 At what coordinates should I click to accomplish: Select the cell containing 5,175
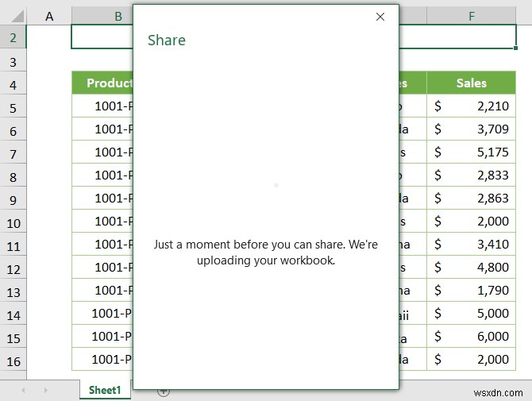click(x=472, y=152)
